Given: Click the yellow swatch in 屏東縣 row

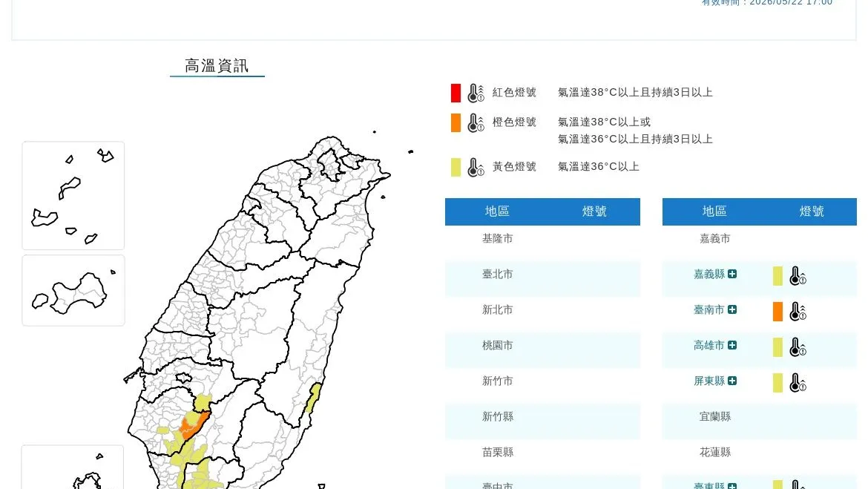Looking at the screenshot, I should point(777,383).
